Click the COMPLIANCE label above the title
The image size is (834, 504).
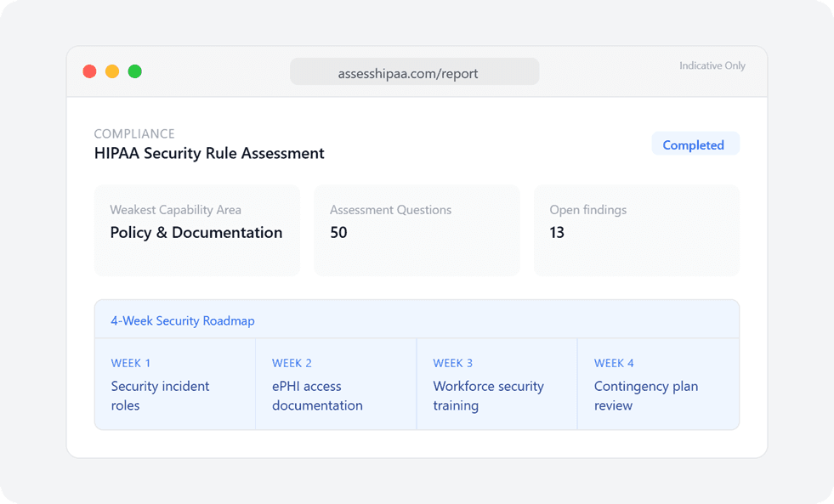pyautogui.click(x=134, y=133)
